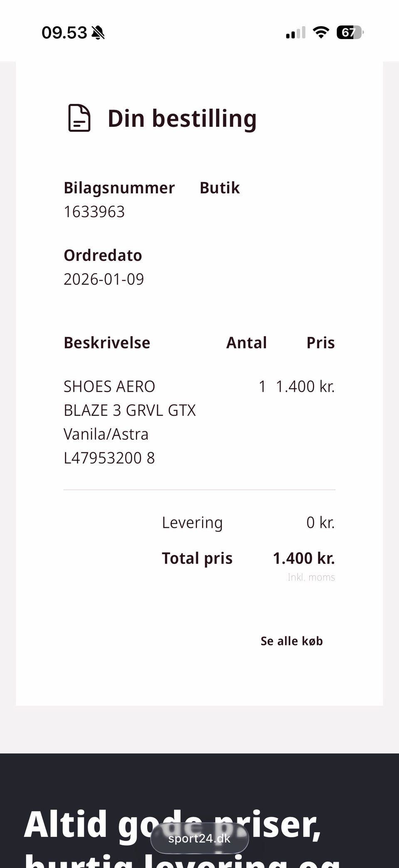
Task: Tap the sport24.dk address pill
Action: tap(199, 838)
